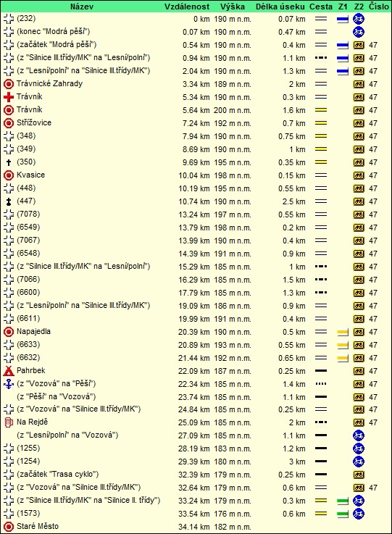392x534 pixels.
Task: Click the yellow bike route sign in Střížovice row
Action: [x=359, y=123]
